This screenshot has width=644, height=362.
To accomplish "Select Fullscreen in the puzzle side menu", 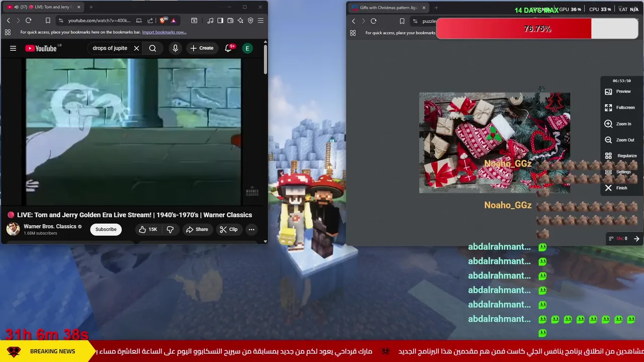I will click(x=620, y=108).
